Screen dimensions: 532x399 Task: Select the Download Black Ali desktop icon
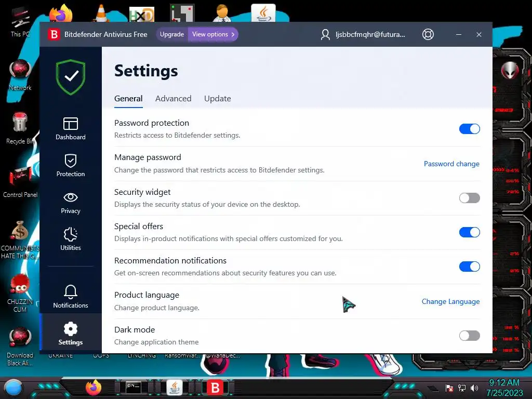coord(20,347)
